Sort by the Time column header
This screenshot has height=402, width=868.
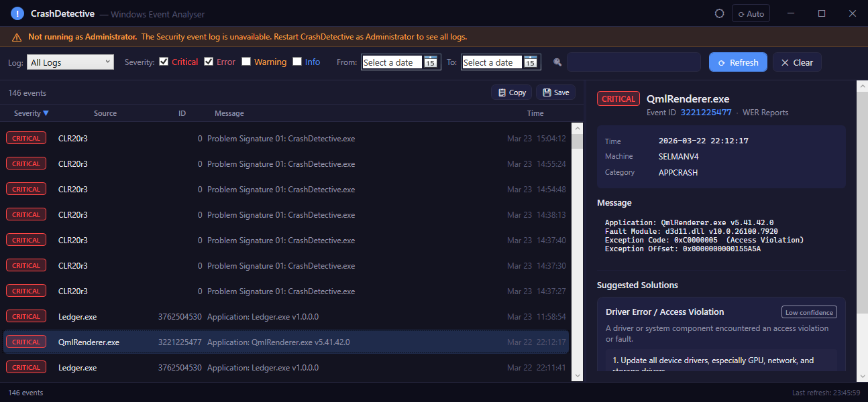point(535,113)
